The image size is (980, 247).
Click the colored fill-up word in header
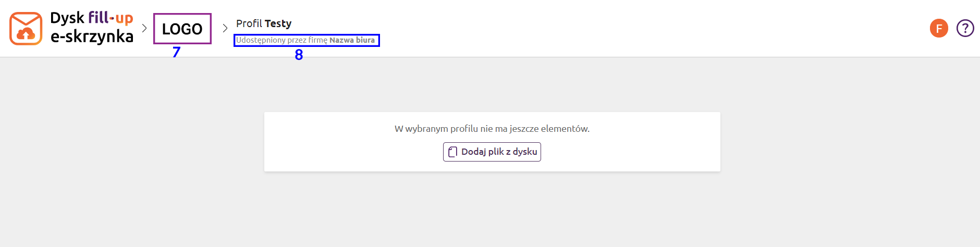pos(111,18)
